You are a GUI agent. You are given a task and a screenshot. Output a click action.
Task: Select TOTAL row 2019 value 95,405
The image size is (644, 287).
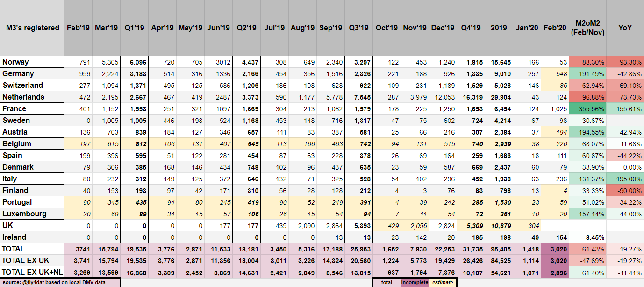coord(499,249)
